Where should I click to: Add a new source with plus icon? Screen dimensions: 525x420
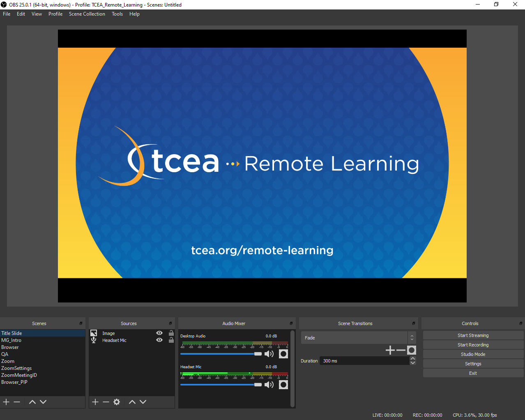point(95,402)
